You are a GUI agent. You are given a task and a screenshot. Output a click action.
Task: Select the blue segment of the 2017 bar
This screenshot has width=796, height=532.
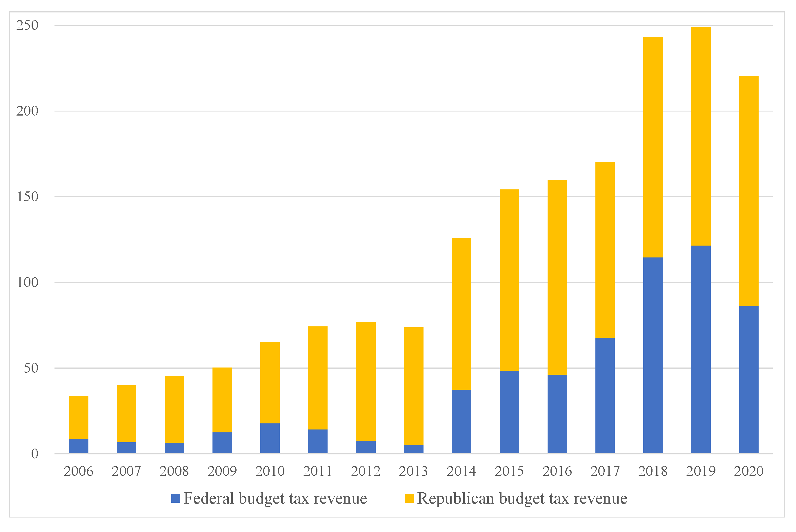[605, 396]
